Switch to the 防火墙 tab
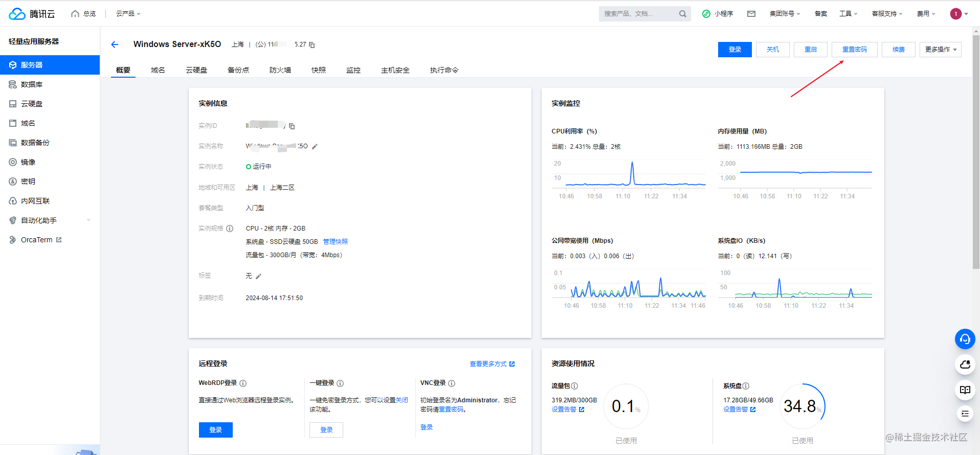This screenshot has width=980, height=455. point(280,70)
